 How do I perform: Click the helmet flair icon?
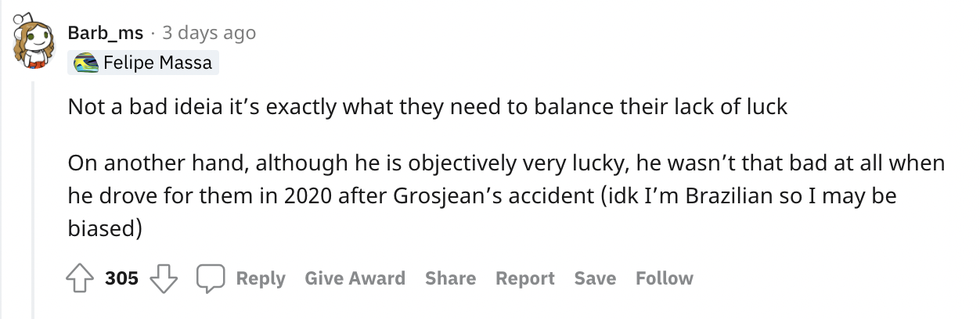[x=85, y=63]
